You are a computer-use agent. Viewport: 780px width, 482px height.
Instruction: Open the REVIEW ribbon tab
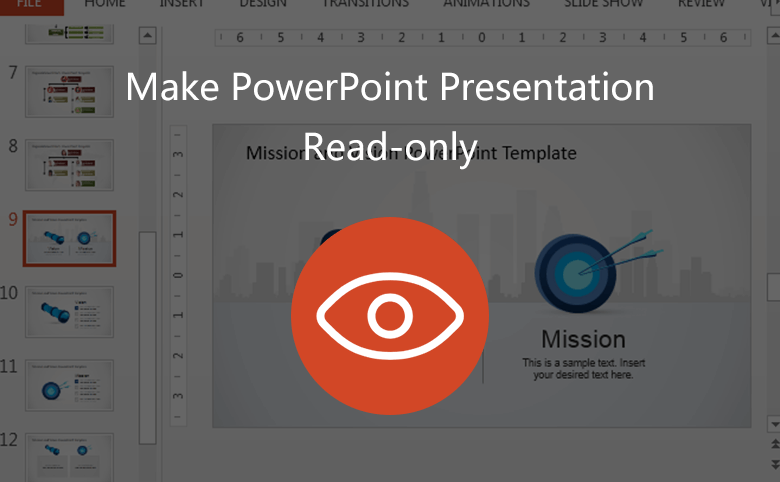point(701,4)
